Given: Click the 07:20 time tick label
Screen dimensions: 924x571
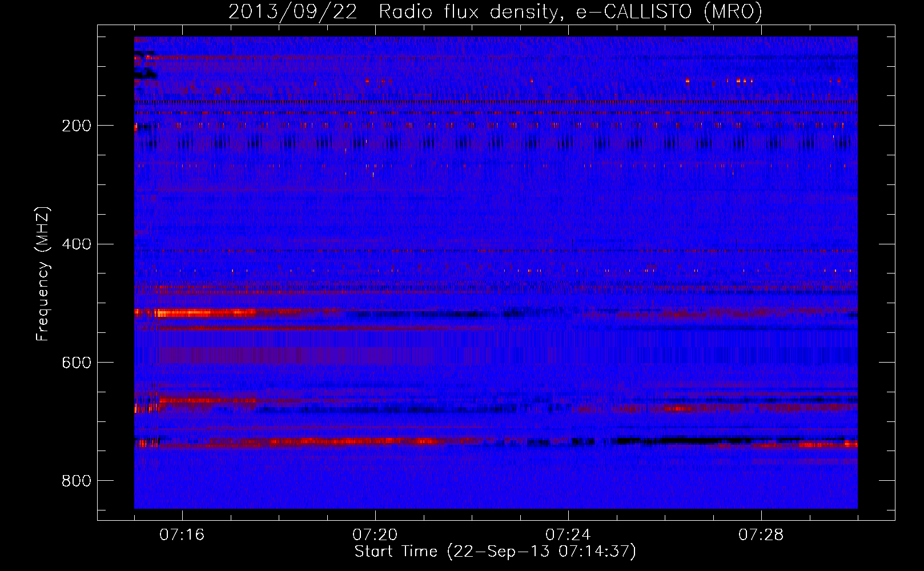Looking at the screenshot, I should pos(375,535).
